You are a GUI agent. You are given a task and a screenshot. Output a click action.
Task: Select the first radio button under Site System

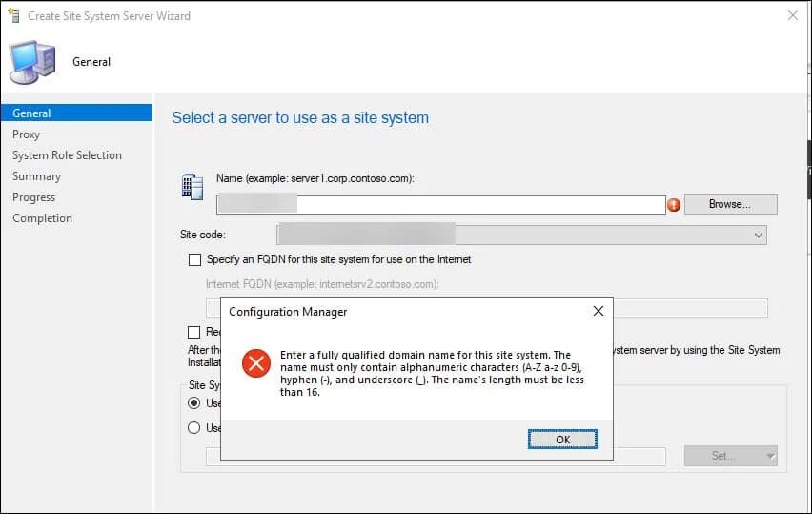(x=194, y=402)
